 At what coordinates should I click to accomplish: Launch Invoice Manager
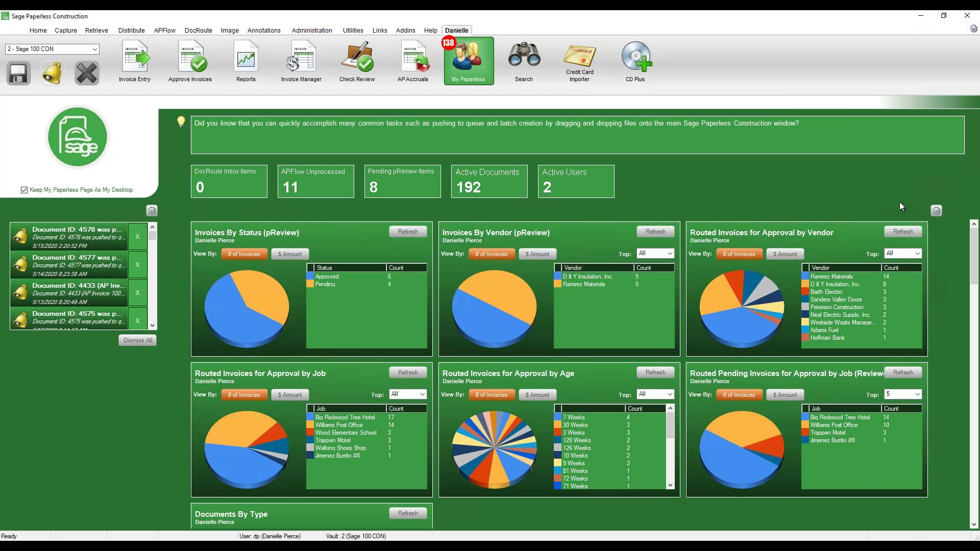click(301, 60)
